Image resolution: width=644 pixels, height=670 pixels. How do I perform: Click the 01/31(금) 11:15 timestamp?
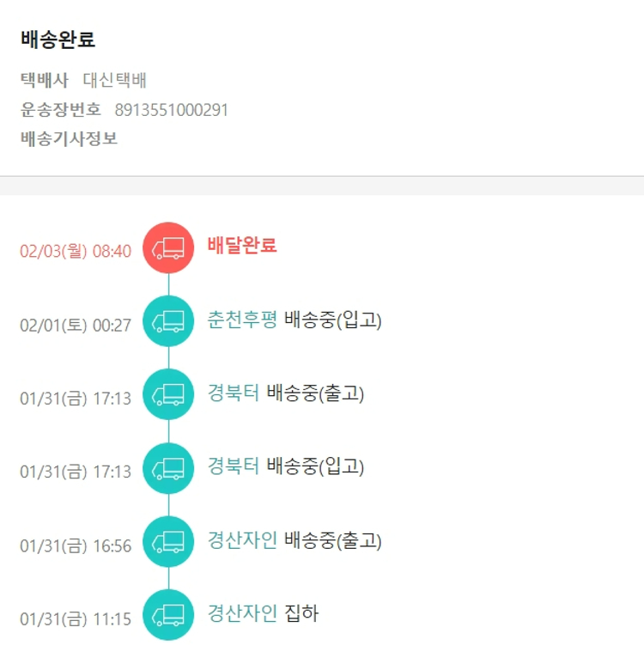tap(76, 619)
